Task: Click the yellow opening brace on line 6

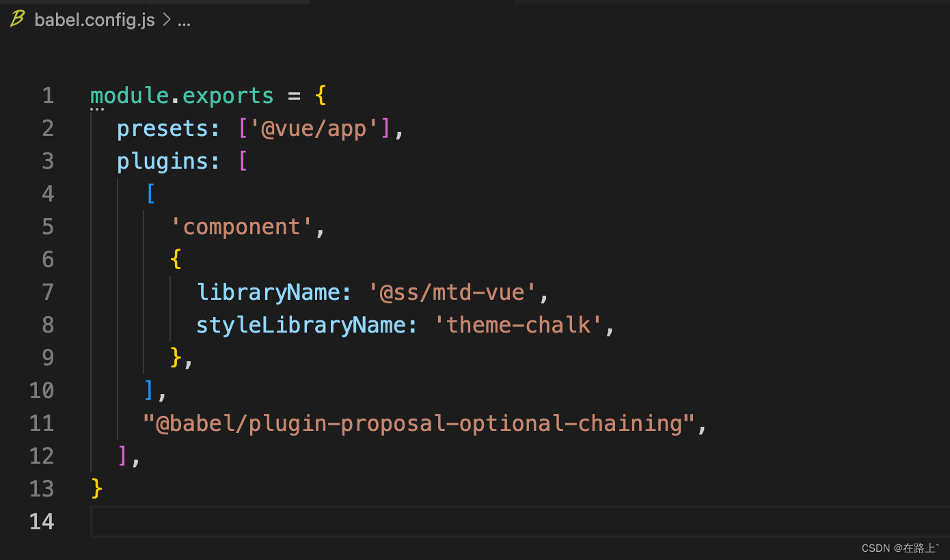Action: click(176, 260)
